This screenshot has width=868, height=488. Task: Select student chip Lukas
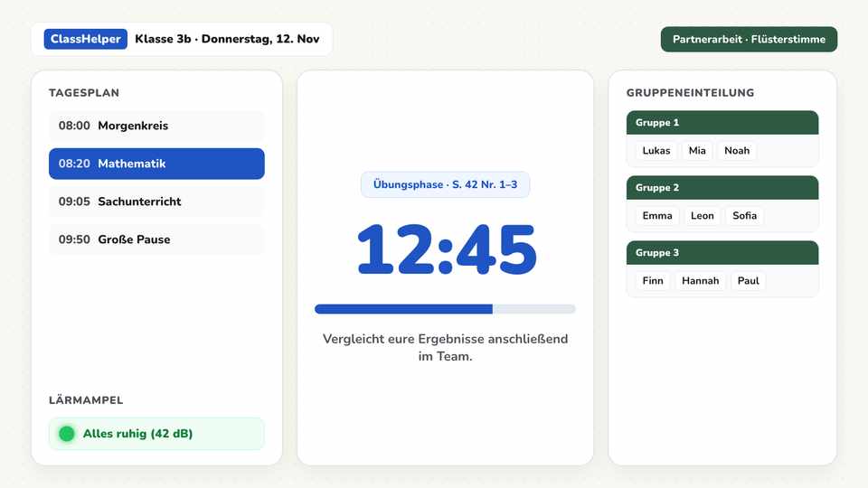[656, 151]
